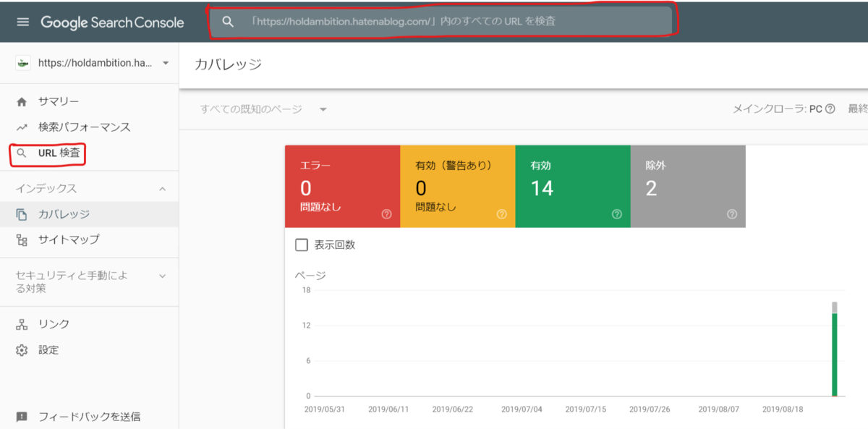Click the home icon beside サマリー
The width and height of the screenshot is (868, 429).
coord(22,102)
